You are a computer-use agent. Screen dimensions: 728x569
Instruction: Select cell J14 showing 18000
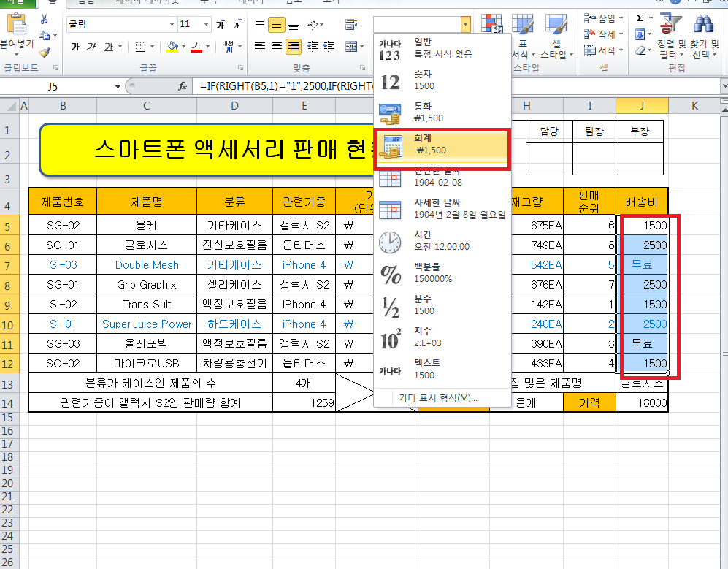[642, 402]
